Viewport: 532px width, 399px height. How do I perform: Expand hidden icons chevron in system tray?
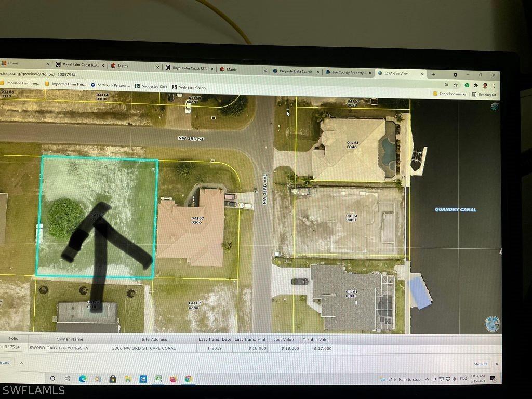coord(427,378)
